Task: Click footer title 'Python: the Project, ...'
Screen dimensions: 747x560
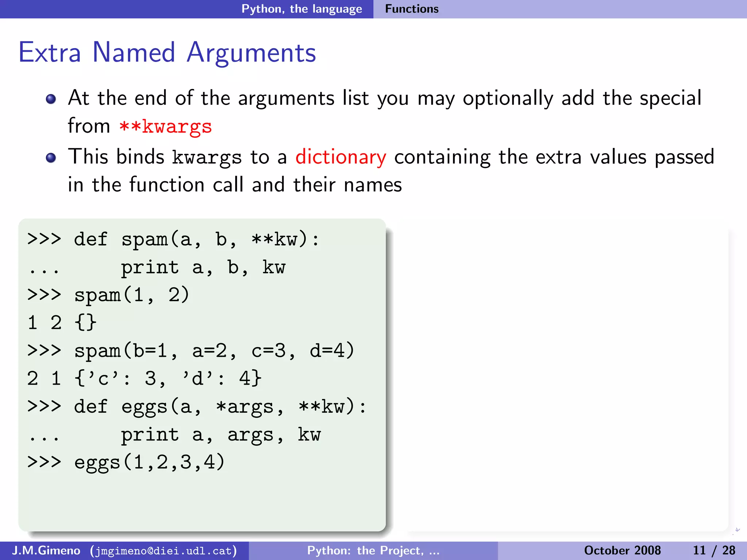Action: pyautogui.click(x=373, y=550)
